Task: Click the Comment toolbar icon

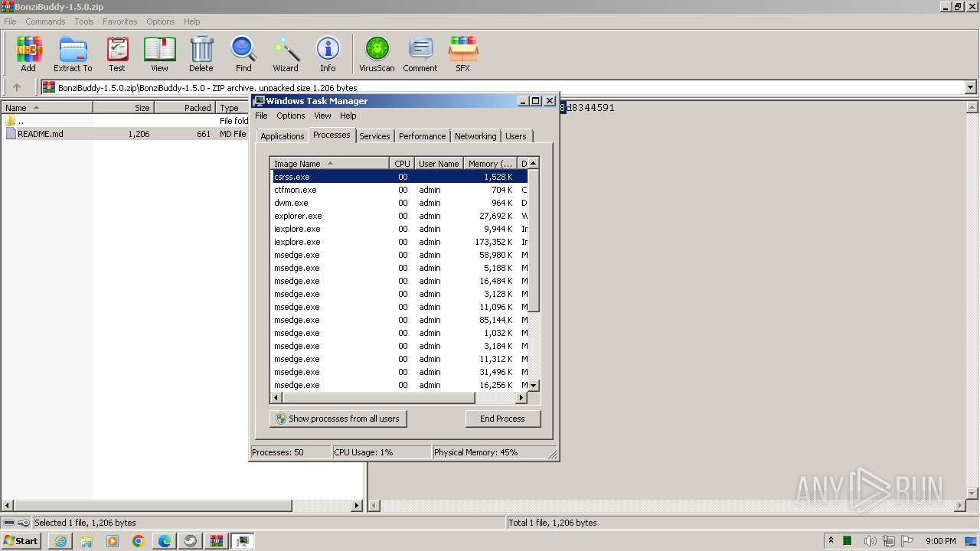Action: (x=420, y=54)
